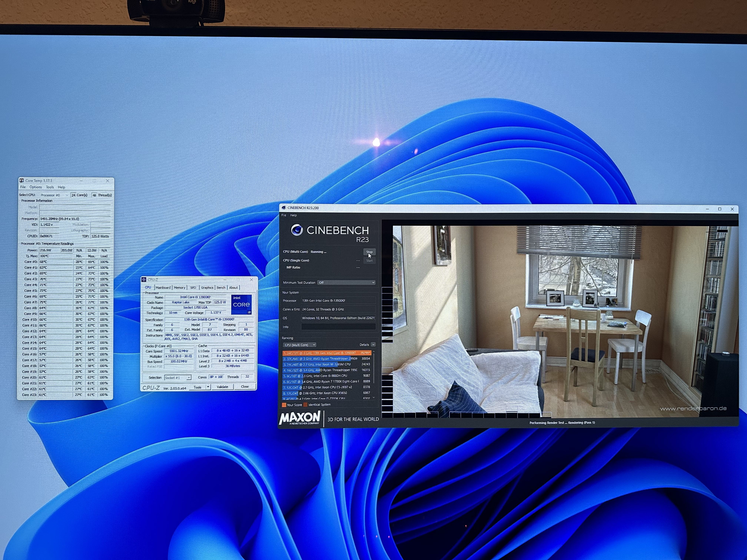Switch to CPU-Z Bench tab
Image resolution: width=747 pixels, height=560 pixels.
[x=221, y=288]
